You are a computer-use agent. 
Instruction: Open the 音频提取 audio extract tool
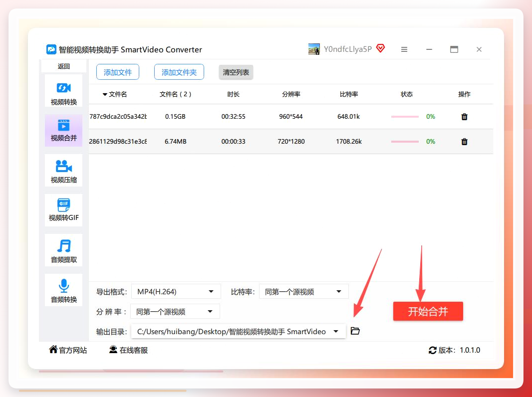tap(63, 250)
